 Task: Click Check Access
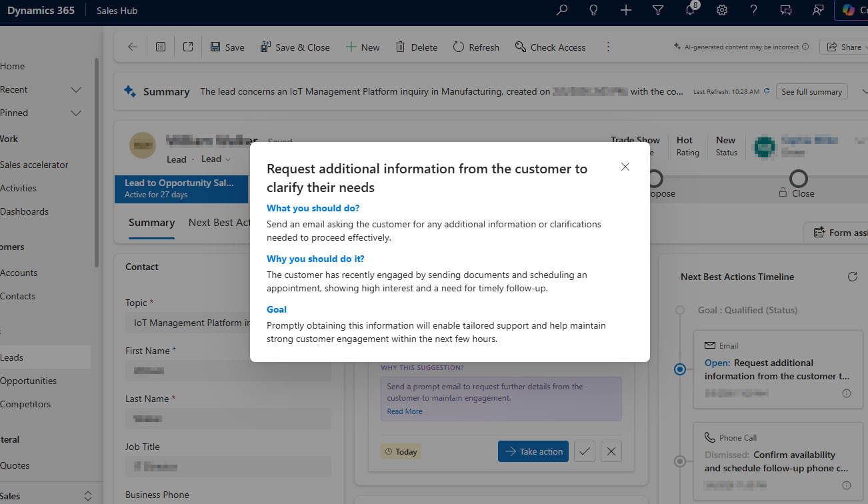pos(550,47)
